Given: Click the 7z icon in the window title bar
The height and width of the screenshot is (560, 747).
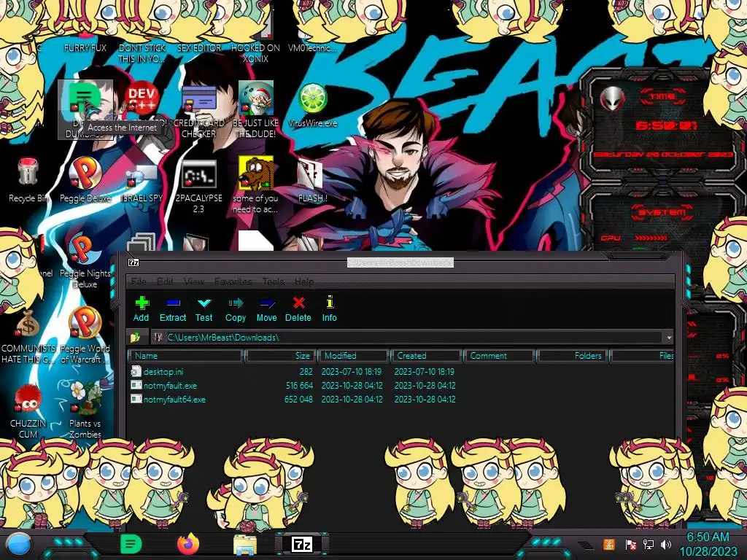Looking at the screenshot, I should pos(134,262).
